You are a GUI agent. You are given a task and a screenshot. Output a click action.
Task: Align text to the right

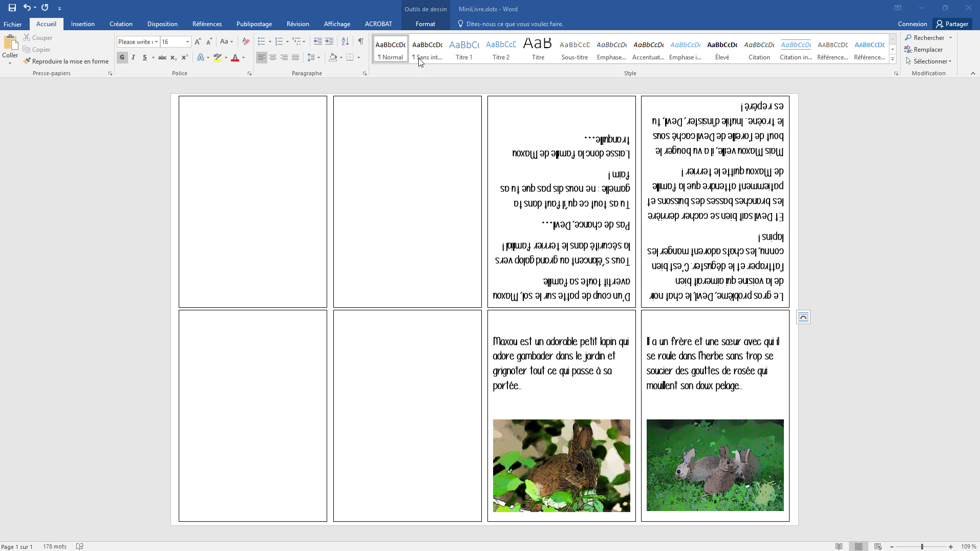pyautogui.click(x=284, y=57)
